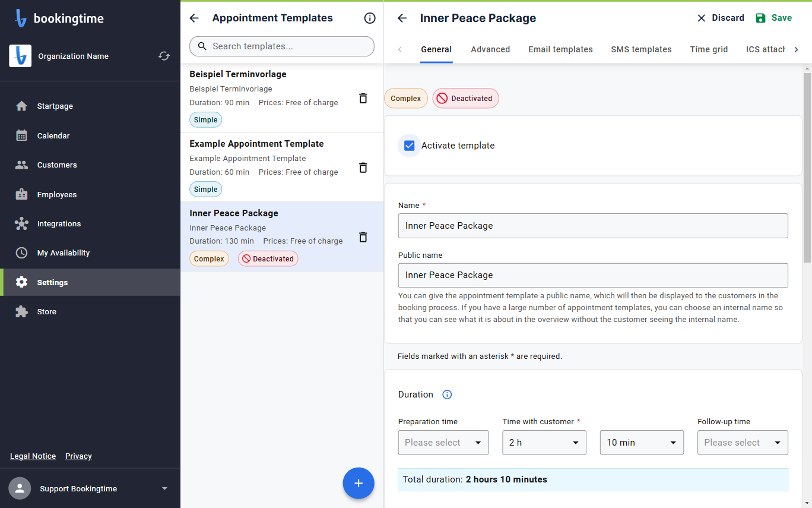
Task: Save the Inner Peace Package template
Action: (773, 18)
